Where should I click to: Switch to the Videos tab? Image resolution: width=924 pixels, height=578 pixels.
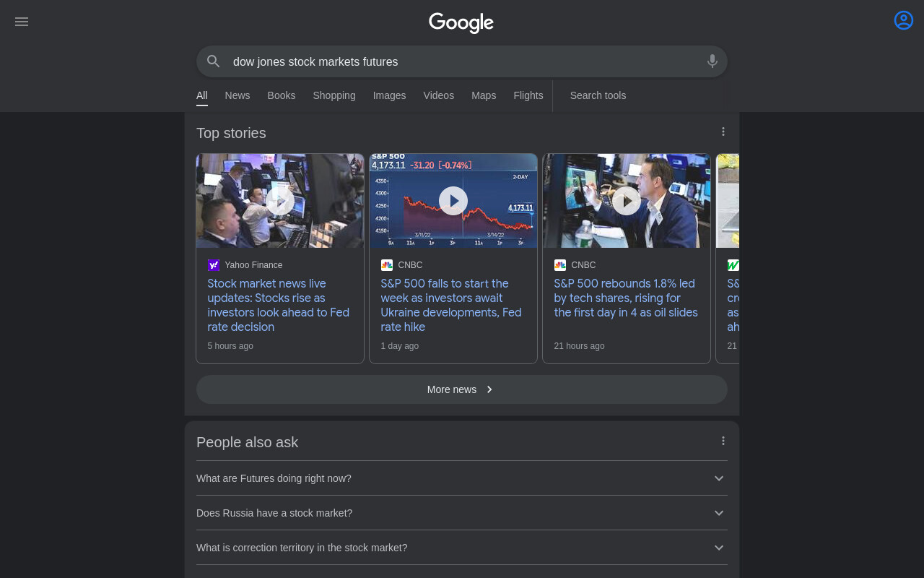tap(439, 95)
